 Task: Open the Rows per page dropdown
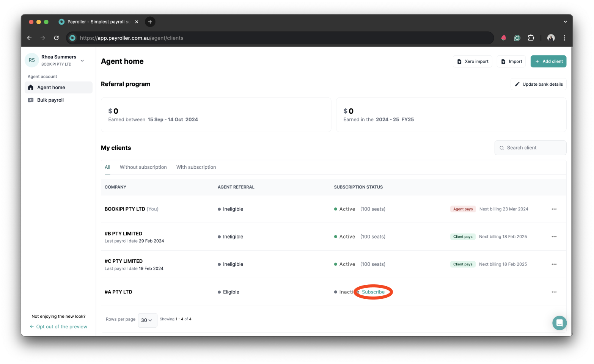tap(147, 320)
